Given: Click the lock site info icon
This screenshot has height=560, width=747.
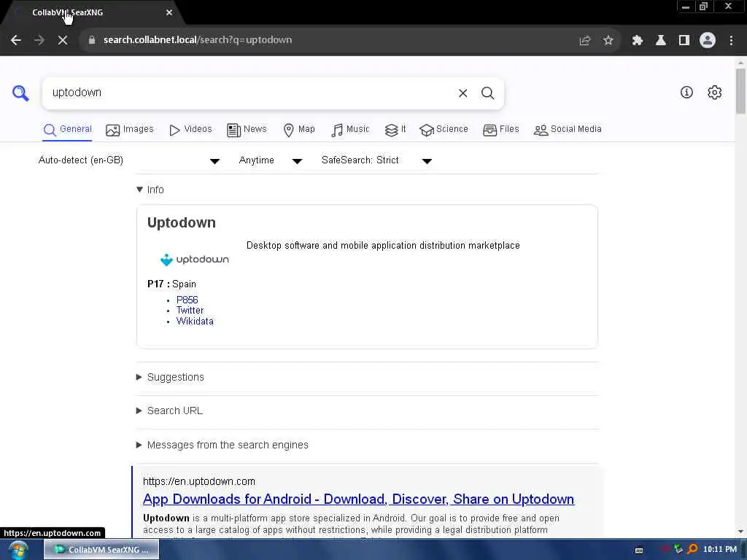Looking at the screenshot, I should coord(92,40).
